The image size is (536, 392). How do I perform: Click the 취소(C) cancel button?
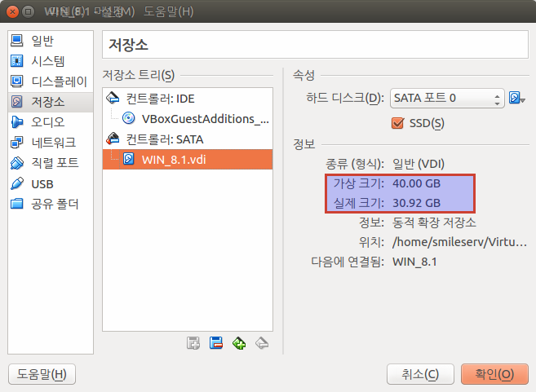point(420,374)
